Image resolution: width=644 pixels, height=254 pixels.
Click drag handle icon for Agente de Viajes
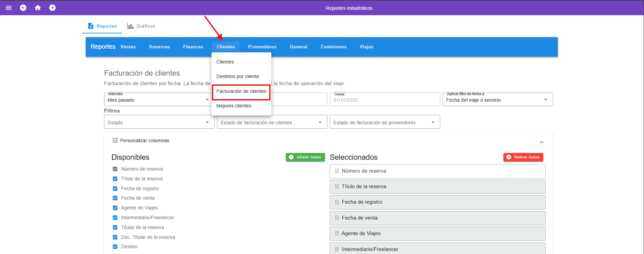coord(337,233)
